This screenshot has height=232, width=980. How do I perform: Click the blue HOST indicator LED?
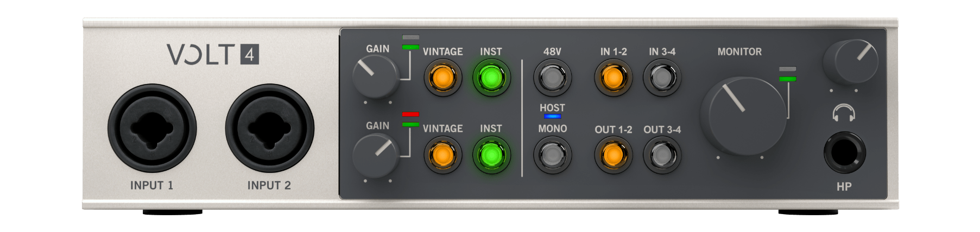pyautogui.click(x=552, y=116)
